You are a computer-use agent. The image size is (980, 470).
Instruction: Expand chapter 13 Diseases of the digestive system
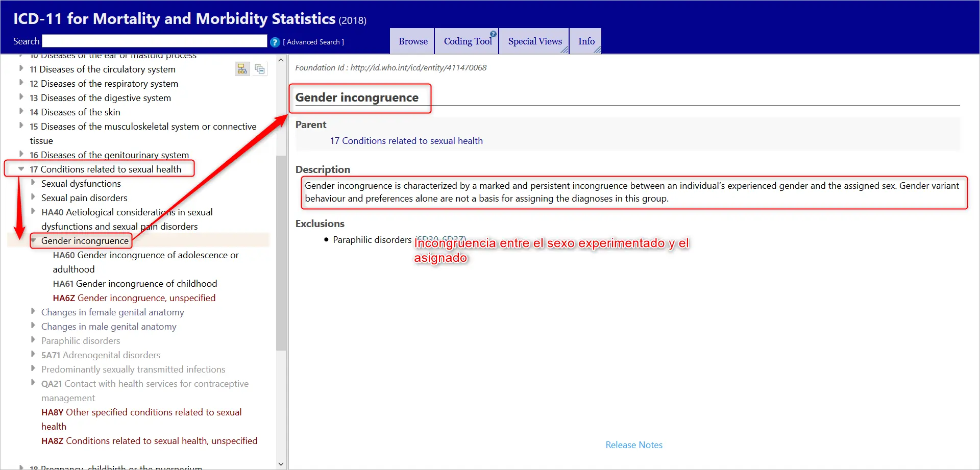21,97
